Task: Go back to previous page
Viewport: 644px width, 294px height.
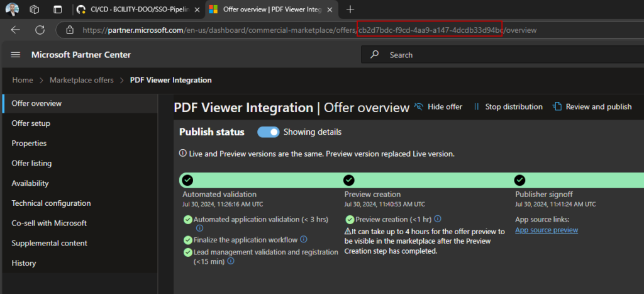Action: [15, 30]
